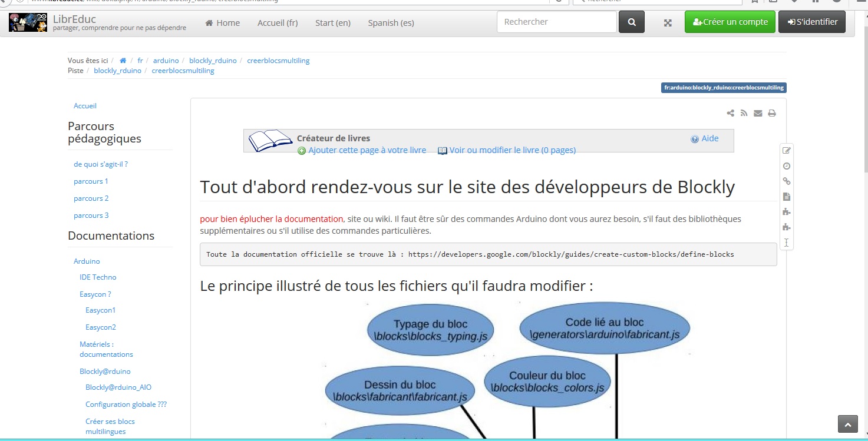
Task: Open 'parcours 1' in sidebar
Action: [91, 181]
